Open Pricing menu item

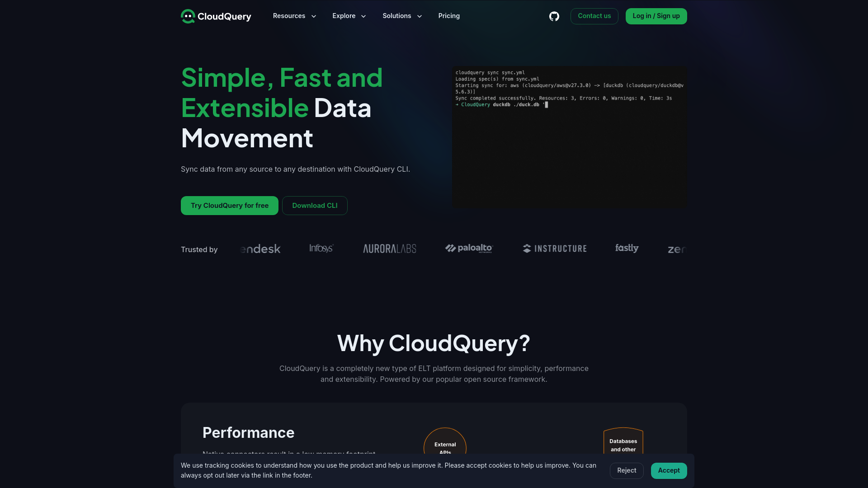[x=449, y=16]
